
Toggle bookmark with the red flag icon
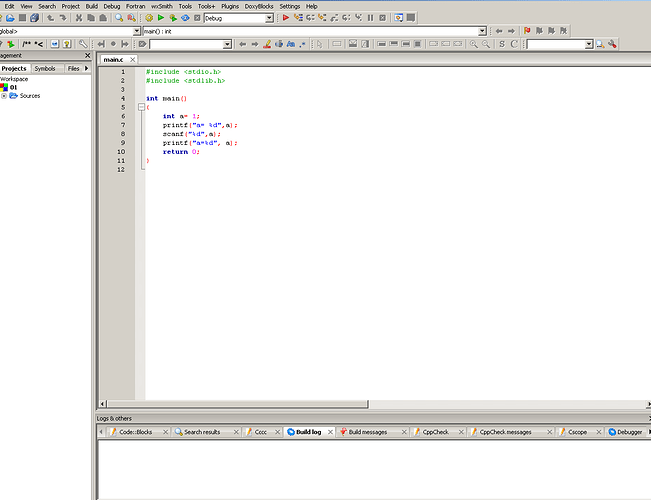tap(527, 31)
